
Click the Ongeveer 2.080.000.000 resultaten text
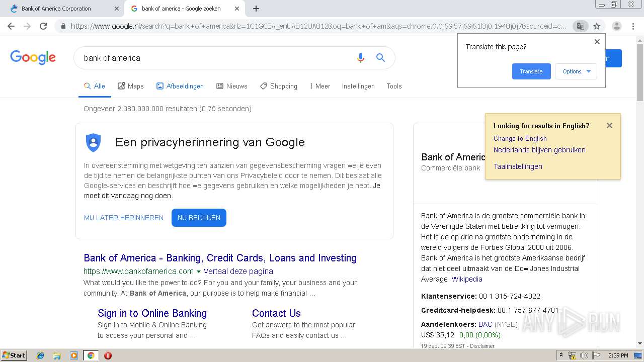point(168,109)
